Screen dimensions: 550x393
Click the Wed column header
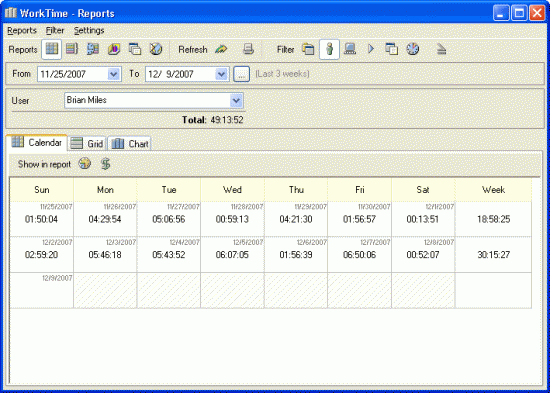pos(232,190)
